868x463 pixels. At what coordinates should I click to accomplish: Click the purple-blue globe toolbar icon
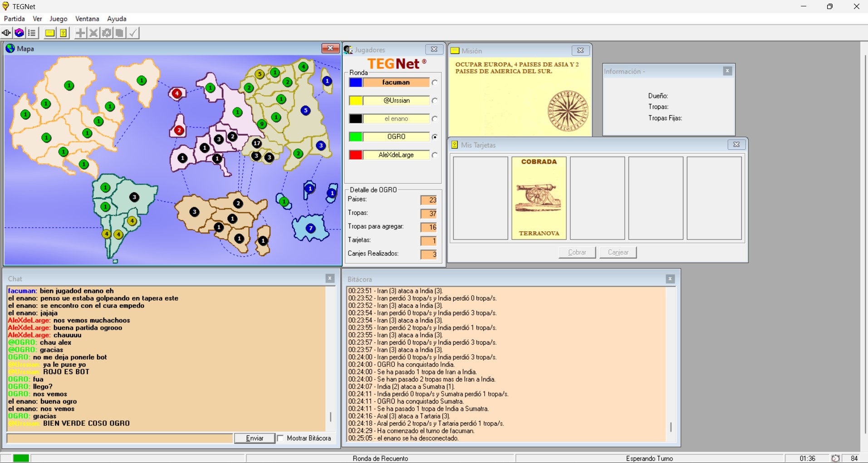tap(19, 33)
